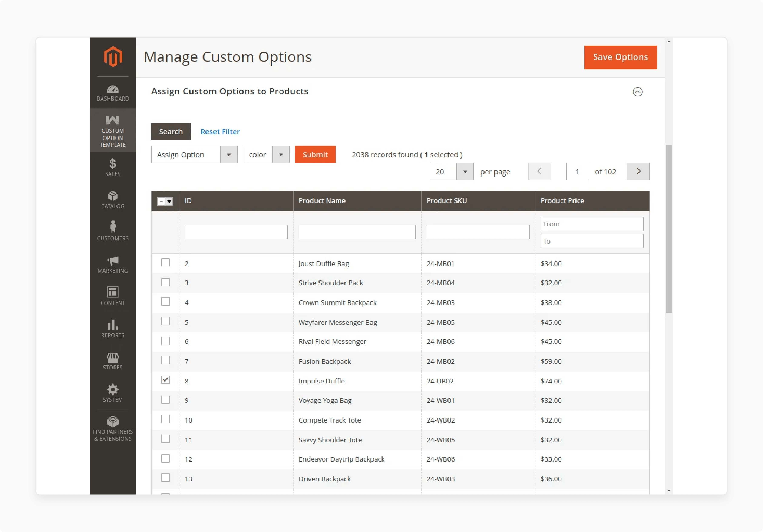Open the Catalog sidebar menu
Viewport: 763px width, 532px height.
tap(113, 200)
